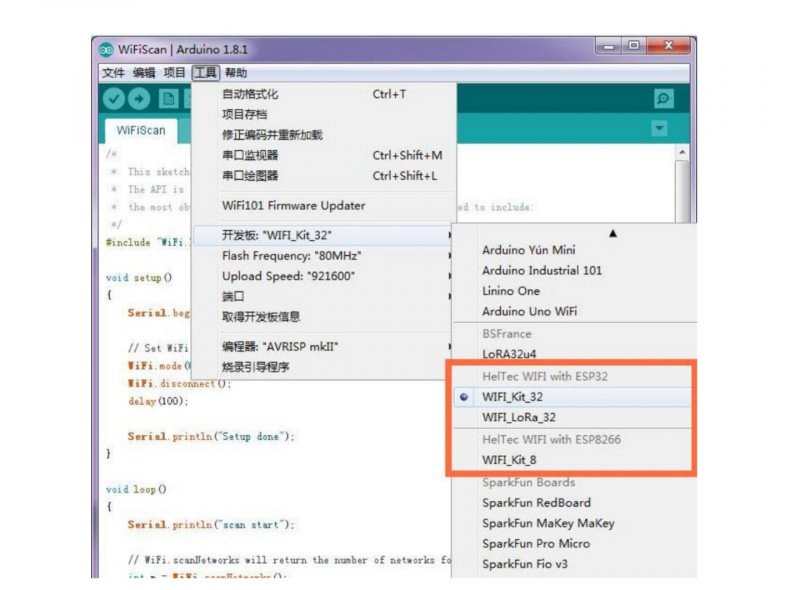
Task: Select the WIFI_Kit_8 board
Action: (x=572, y=460)
